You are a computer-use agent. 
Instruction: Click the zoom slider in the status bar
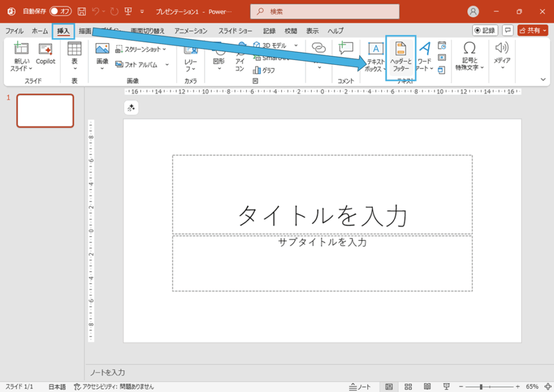(x=481, y=387)
